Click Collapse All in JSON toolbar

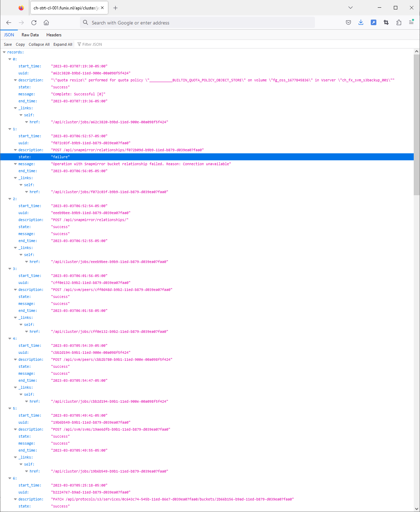pyautogui.click(x=39, y=44)
